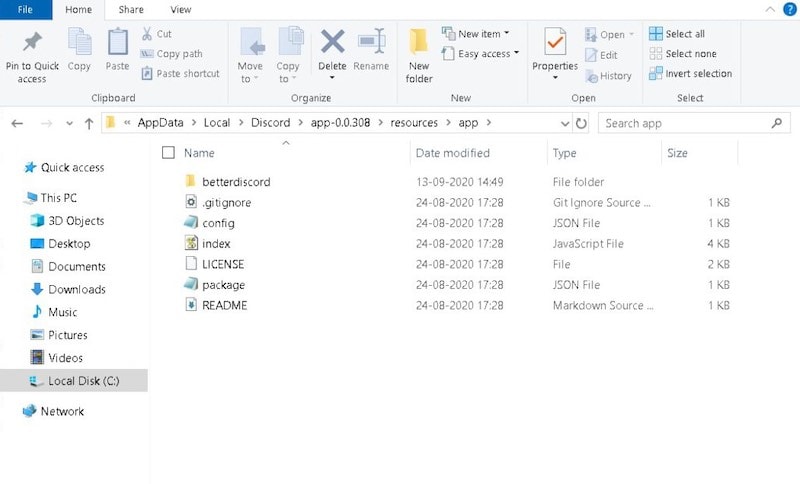
Task: Open recent locations dropdown arrow
Action: pos(69,123)
